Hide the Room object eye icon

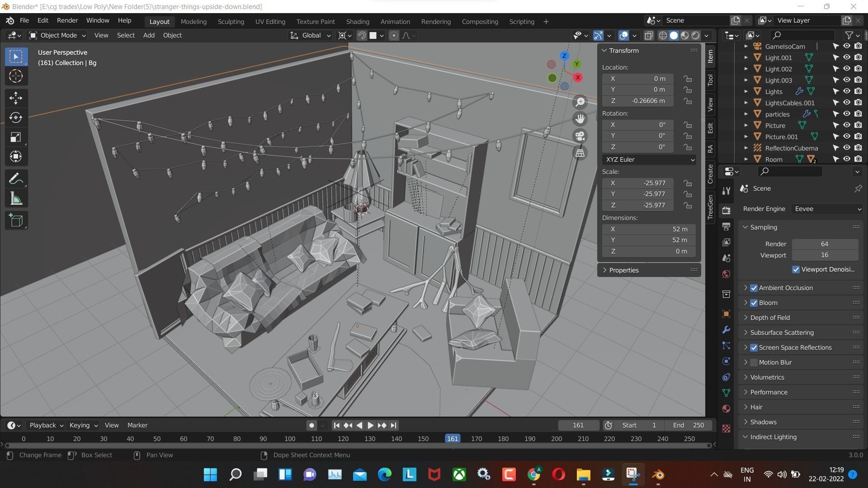(x=847, y=159)
